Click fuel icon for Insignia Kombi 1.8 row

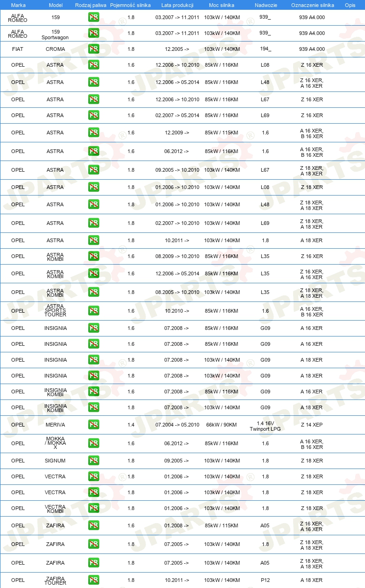(x=94, y=407)
